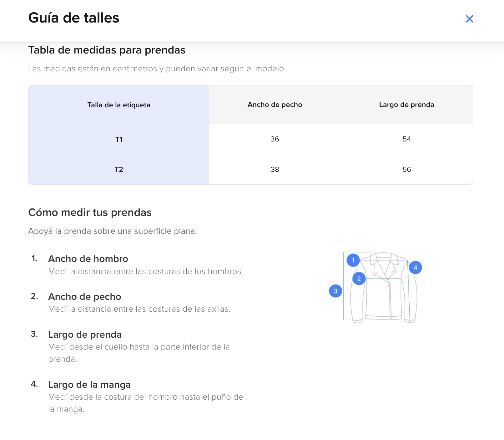Select the T2 size row label

[x=119, y=169]
